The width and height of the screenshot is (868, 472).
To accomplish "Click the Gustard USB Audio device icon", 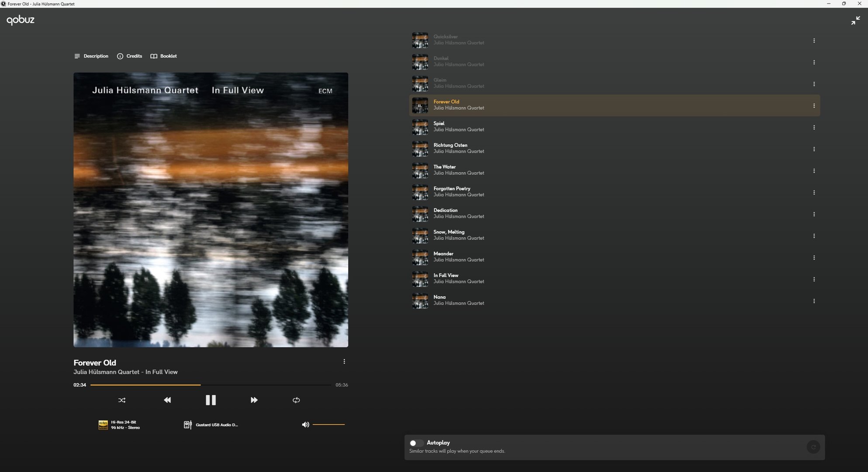I will pyautogui.click(x=188, y=425).
